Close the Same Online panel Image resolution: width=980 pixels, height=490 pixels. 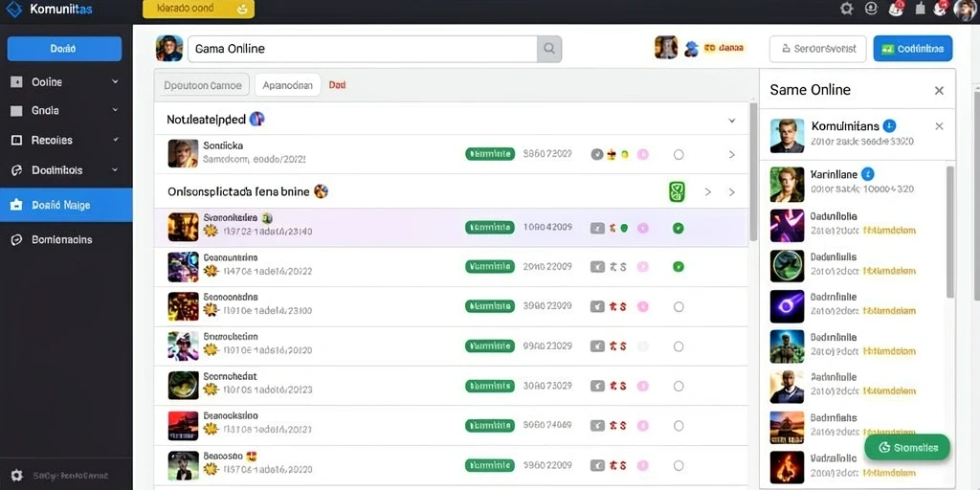939,91
